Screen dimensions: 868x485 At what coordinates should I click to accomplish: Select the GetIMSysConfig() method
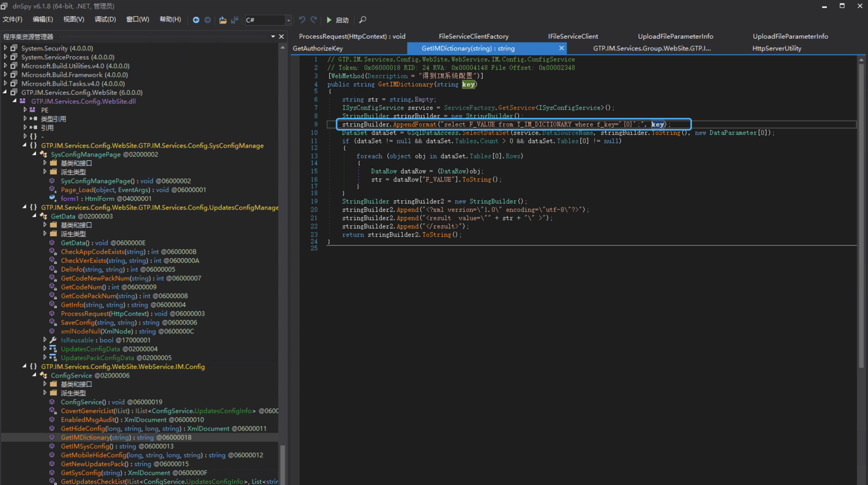click(117, 446)
